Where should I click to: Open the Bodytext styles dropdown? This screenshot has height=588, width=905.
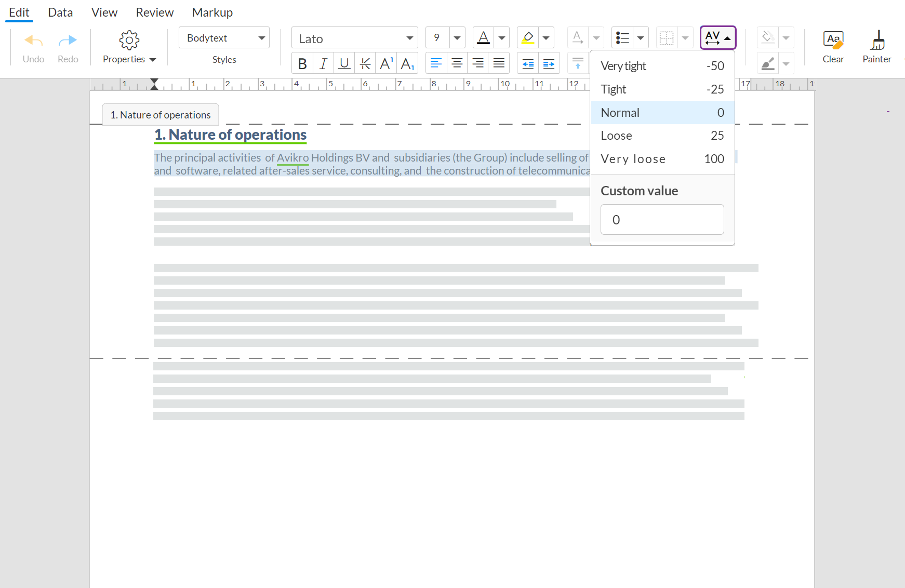(224, 37)
